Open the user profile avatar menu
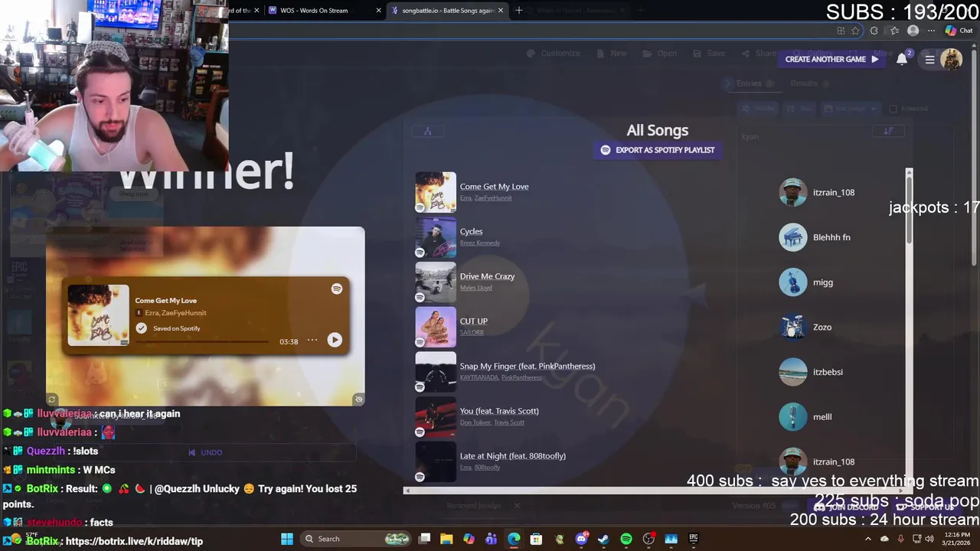Image resolution: width=980 pixels, height=551 pixels. pyautogui.click(x=951, y=59)
